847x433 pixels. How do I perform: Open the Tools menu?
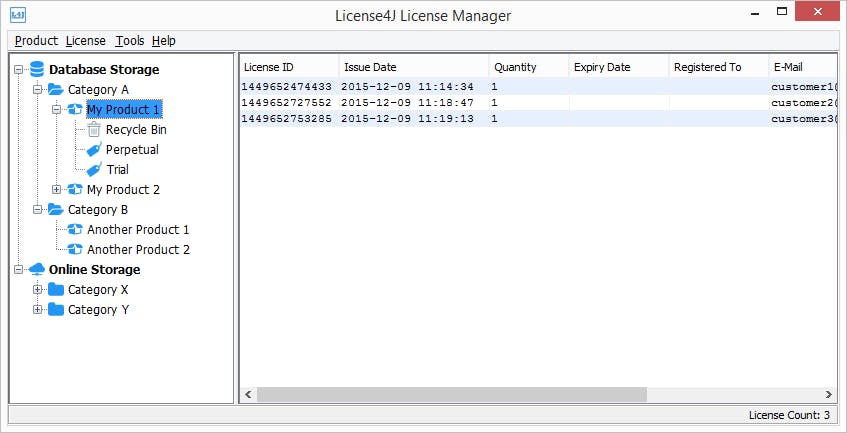coord(130,41)
